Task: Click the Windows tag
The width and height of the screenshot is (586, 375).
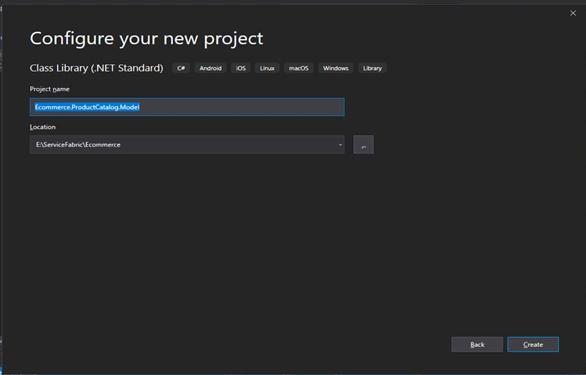Action: tap(336, 68)
